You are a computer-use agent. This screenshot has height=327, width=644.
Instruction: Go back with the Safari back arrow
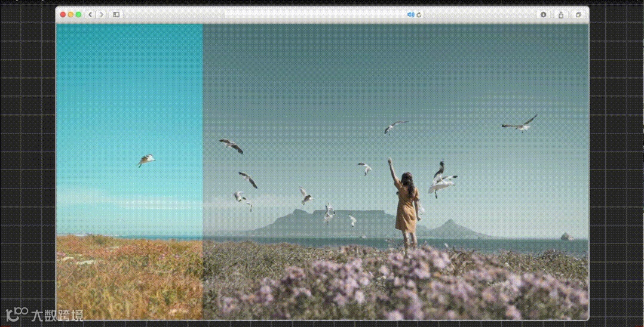(x=90, y=14)
